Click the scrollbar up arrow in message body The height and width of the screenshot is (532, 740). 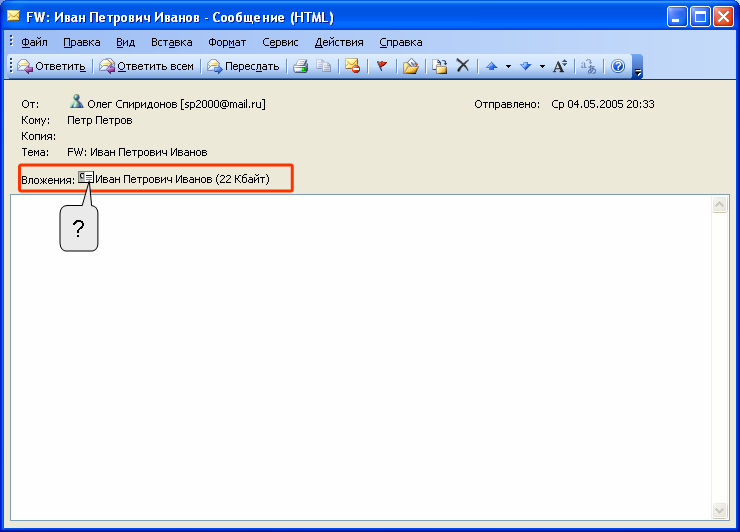coord(719,205)
